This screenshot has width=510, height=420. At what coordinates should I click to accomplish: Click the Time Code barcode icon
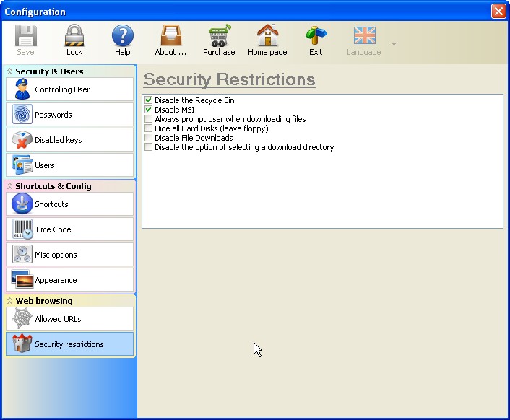[22, 229]
